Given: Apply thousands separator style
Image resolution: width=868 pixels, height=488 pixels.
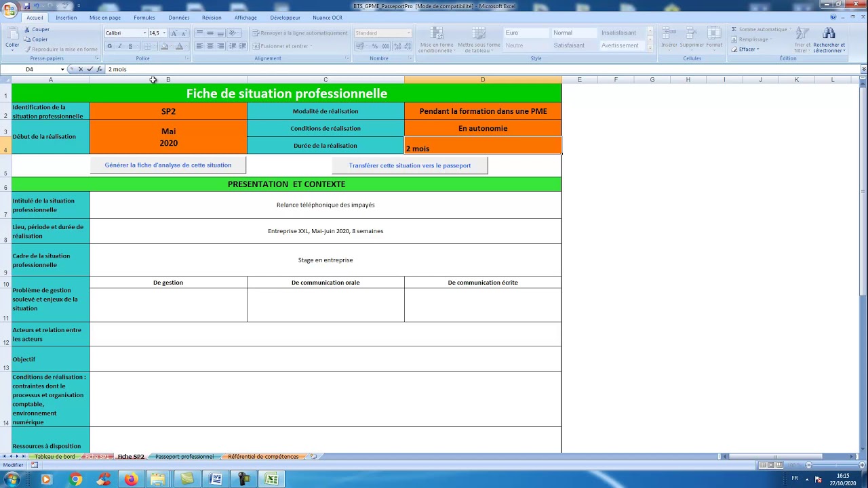Looking at the screenshot, I should (x=385, y=46).
